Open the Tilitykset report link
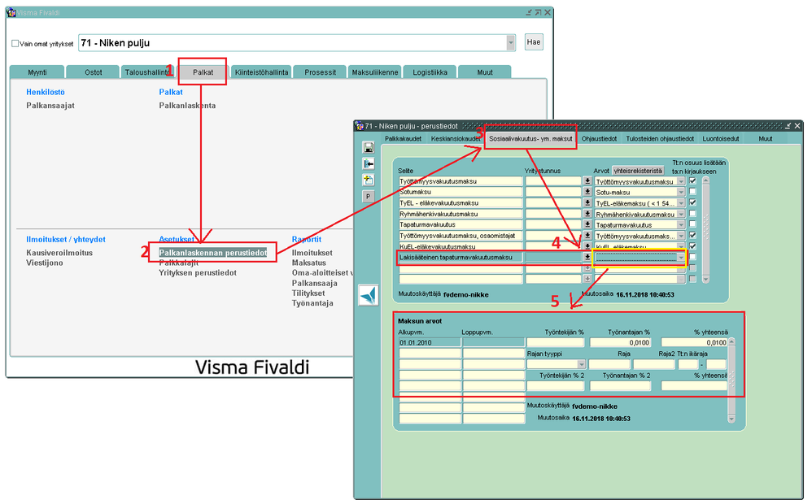Viewport: 812px width, 504px height. tap(309, 293)
